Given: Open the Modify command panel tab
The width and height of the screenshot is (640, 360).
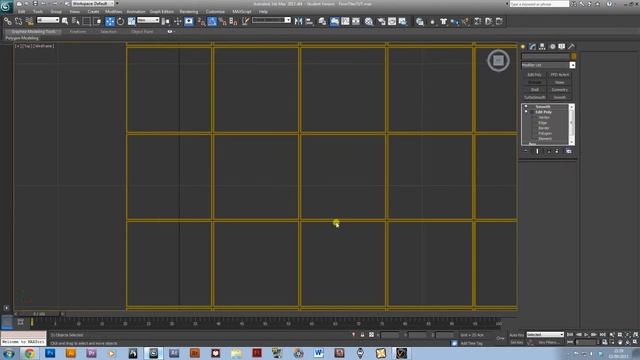Looking at the screenshot, I should tap(532, 47).
